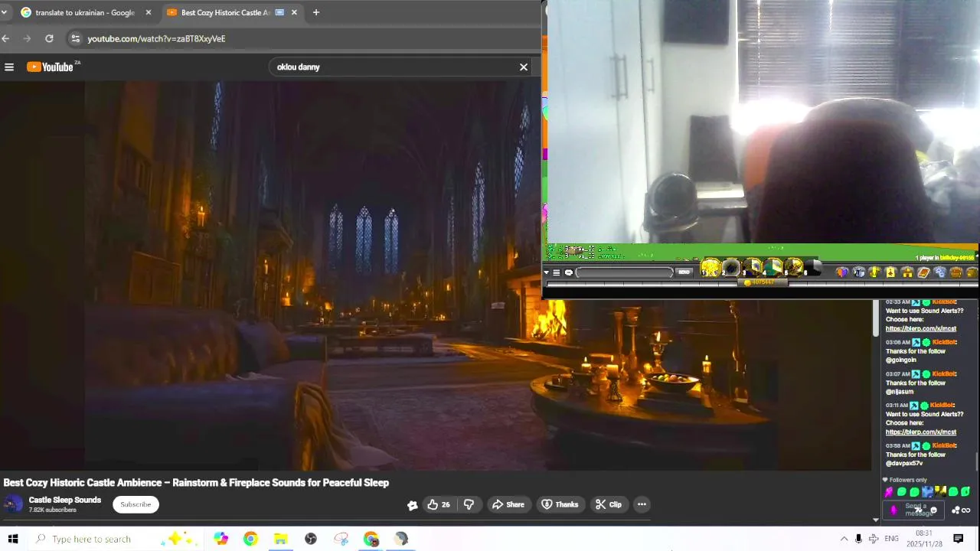Viewport: 980px width, 551px height.
Task: Open the game chat list menu icon
Action: point(557,272)
